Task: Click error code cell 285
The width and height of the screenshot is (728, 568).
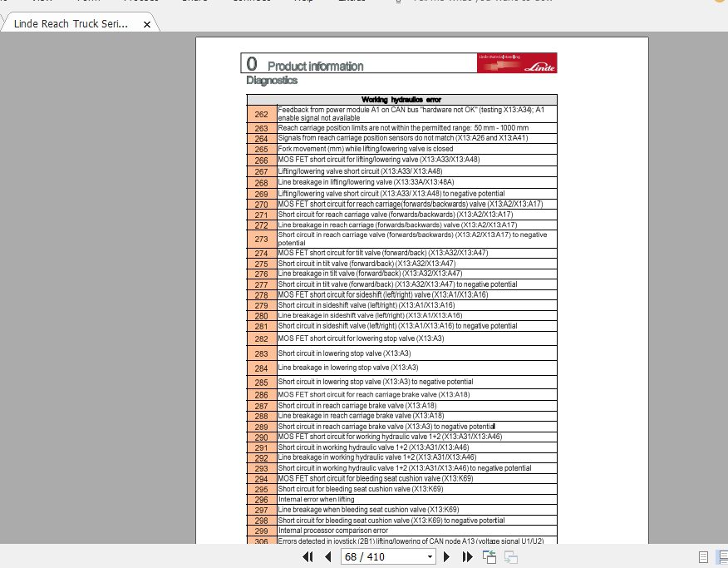Action: pos(262,383)
